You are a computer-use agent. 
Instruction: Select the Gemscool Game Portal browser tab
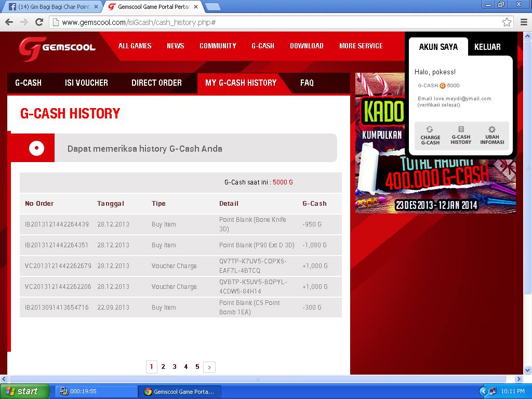(x=153, y=7)
